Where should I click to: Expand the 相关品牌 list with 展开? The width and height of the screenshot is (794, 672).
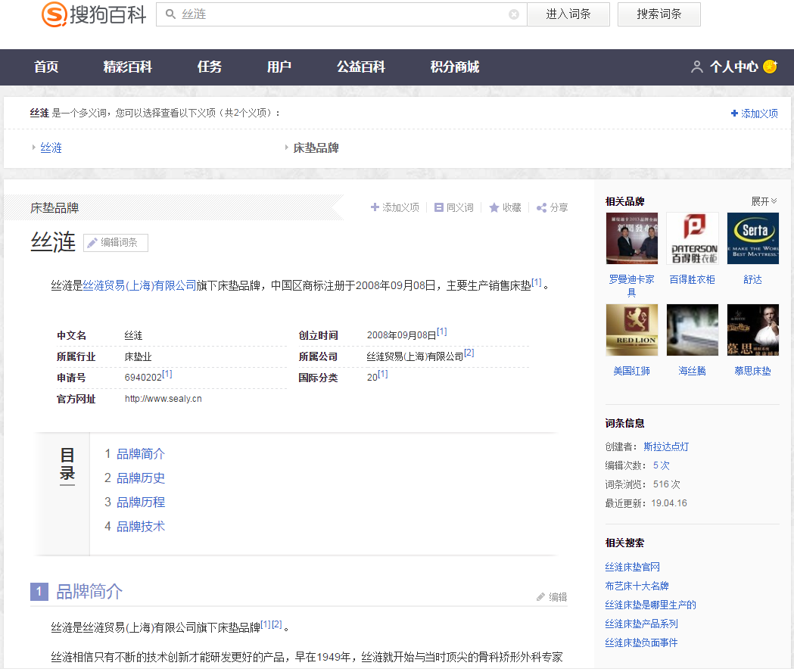point(764,201)
